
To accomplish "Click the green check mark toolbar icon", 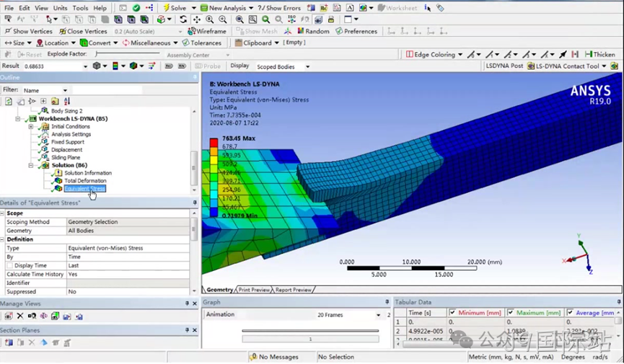I will [136, 7].
